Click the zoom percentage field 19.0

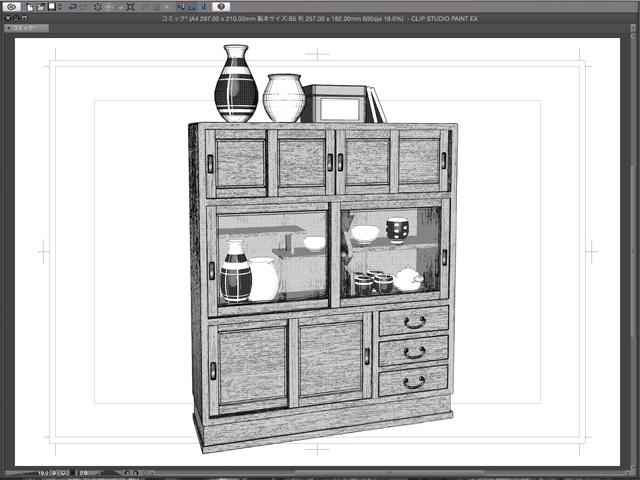[x=43, y=473]
